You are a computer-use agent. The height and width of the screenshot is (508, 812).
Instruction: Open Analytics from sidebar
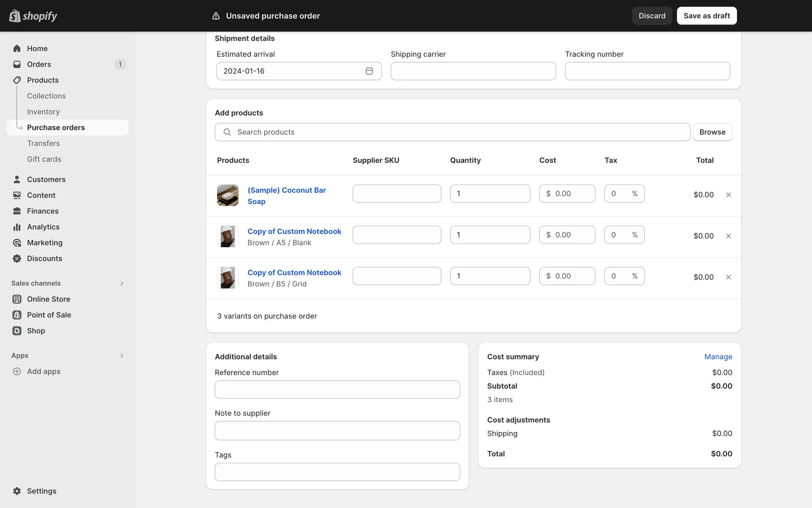pos(43,227)
